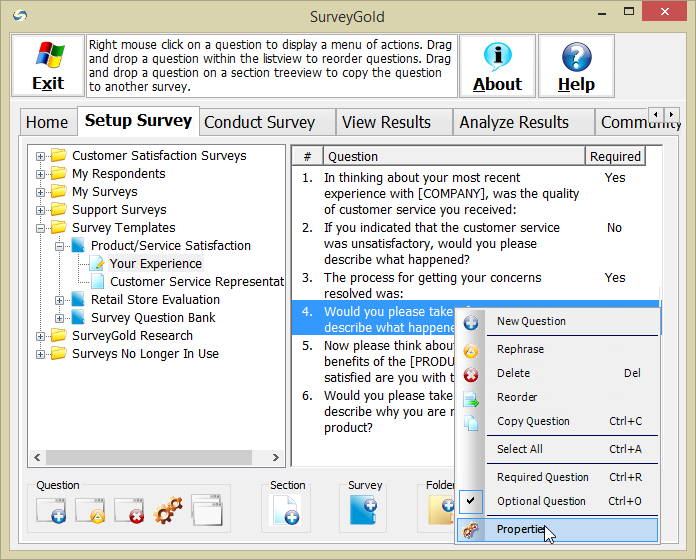Screen dimensions: 696x560
Task: Collapse the Survey Templates folder
Action: point(40,228)
